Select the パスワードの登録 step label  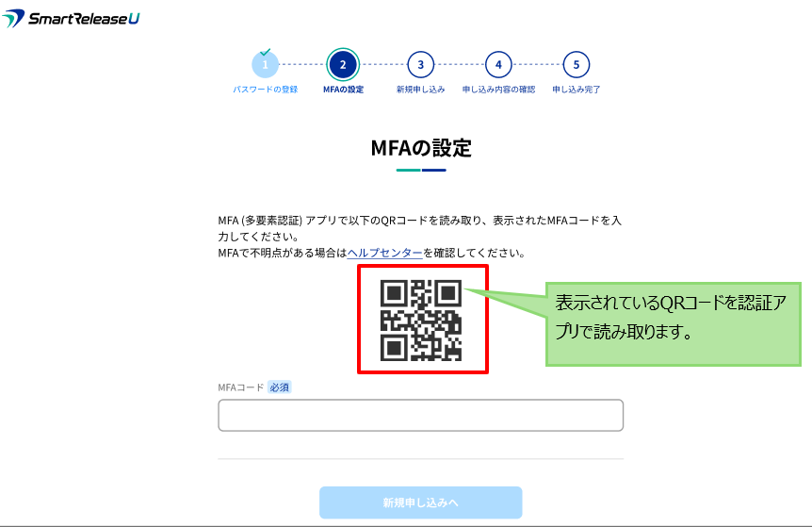tap(266, 90)
